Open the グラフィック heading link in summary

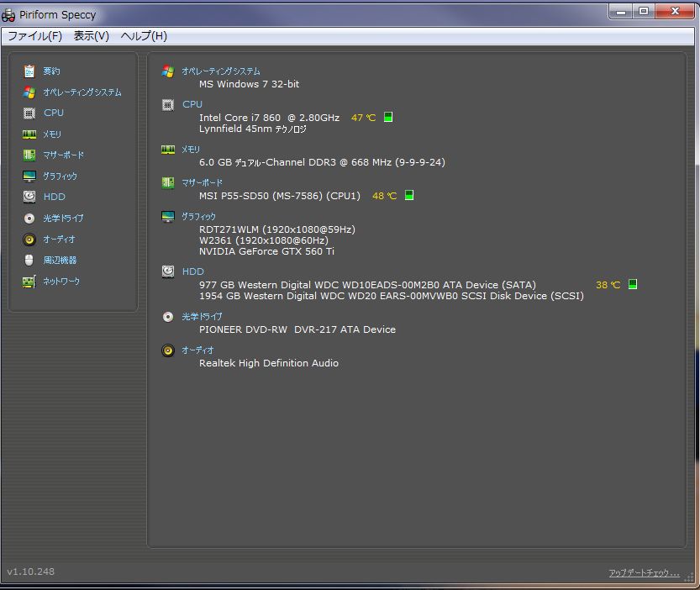(198, 216)
